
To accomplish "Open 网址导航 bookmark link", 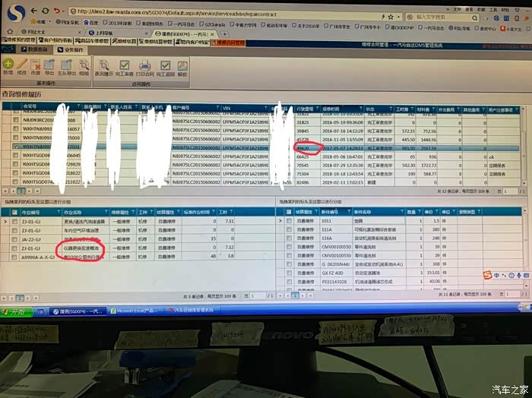I will (67, 22).
